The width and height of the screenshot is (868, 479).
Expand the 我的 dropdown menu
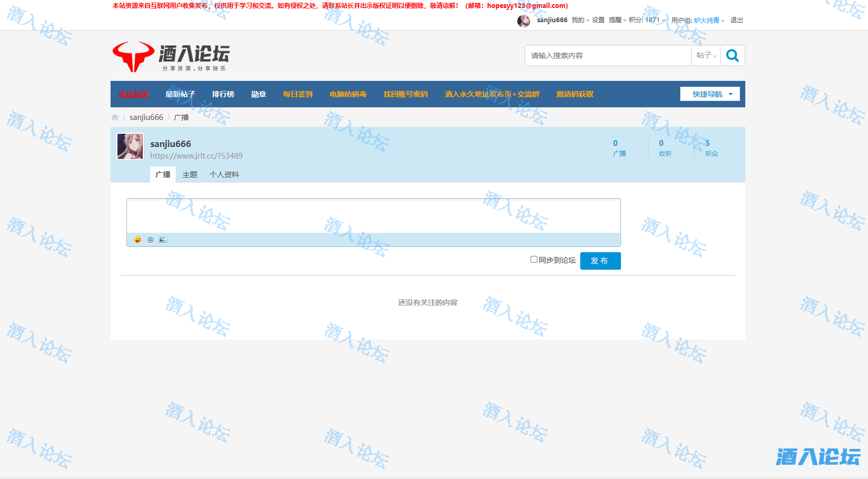coord(578,20)
